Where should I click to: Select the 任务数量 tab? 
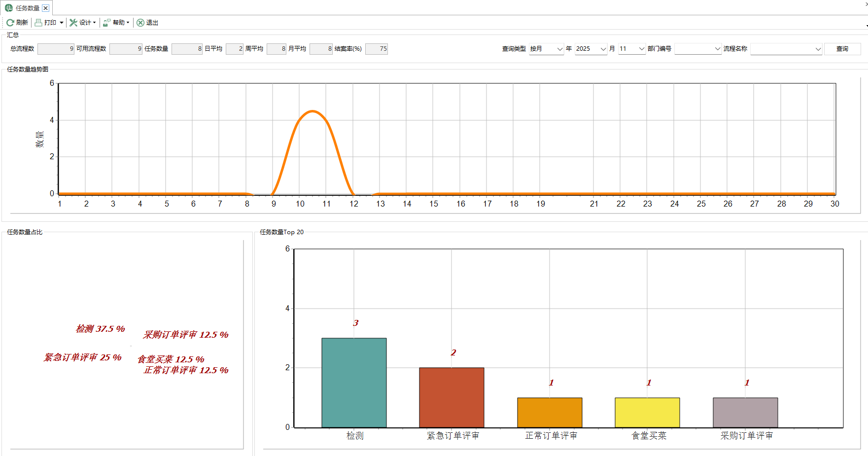pyautogui.click(x=27, y=8)
